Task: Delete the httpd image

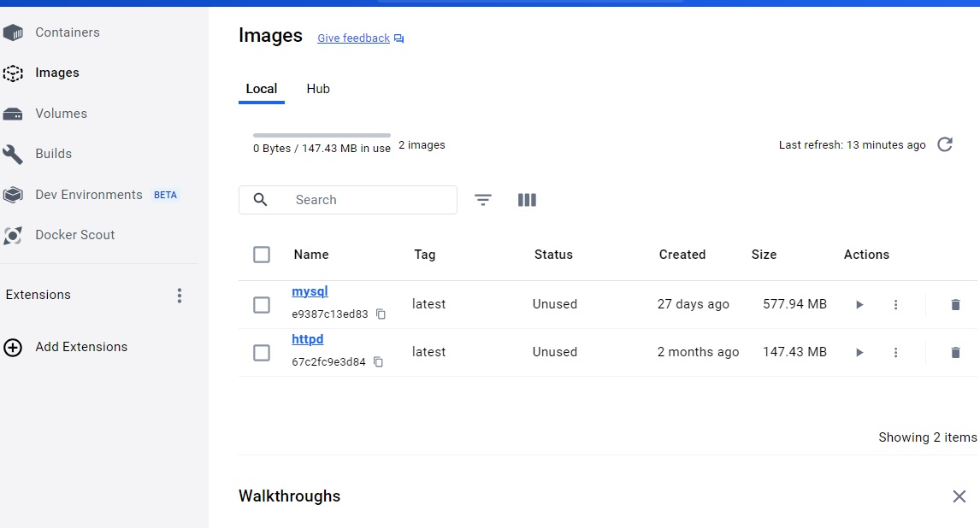Action: 955,353
